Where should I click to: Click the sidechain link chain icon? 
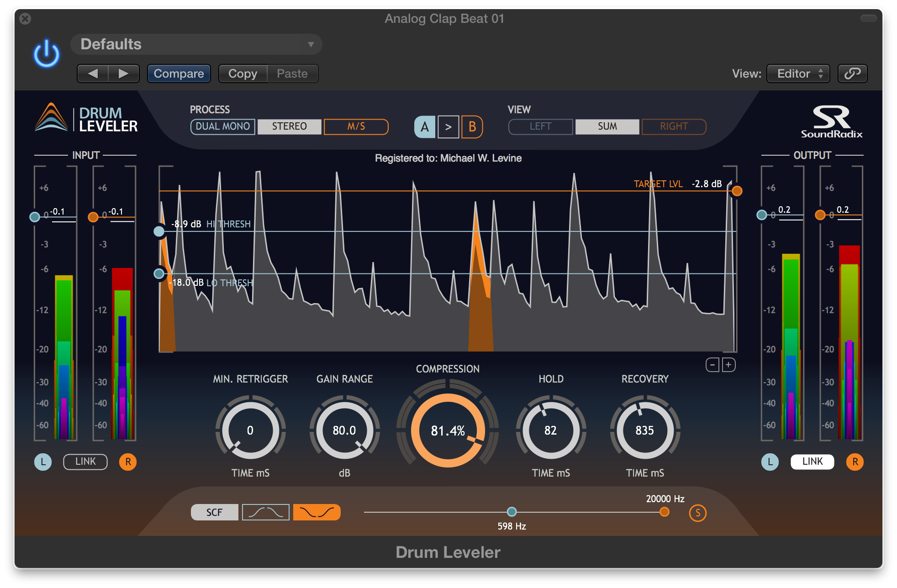852,73
